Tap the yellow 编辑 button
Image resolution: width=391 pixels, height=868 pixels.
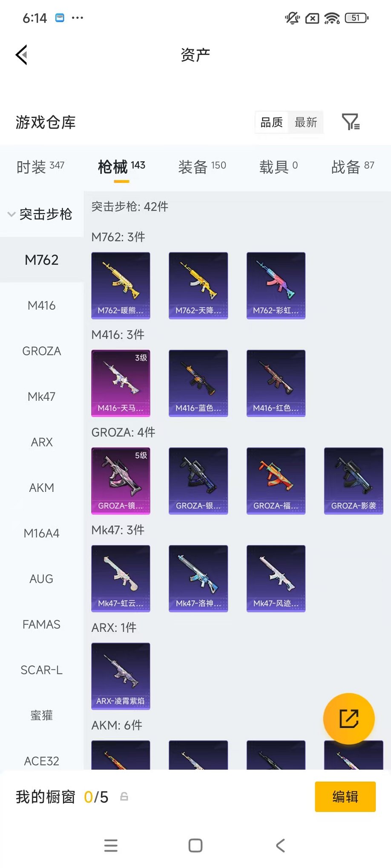click(345, 797)
